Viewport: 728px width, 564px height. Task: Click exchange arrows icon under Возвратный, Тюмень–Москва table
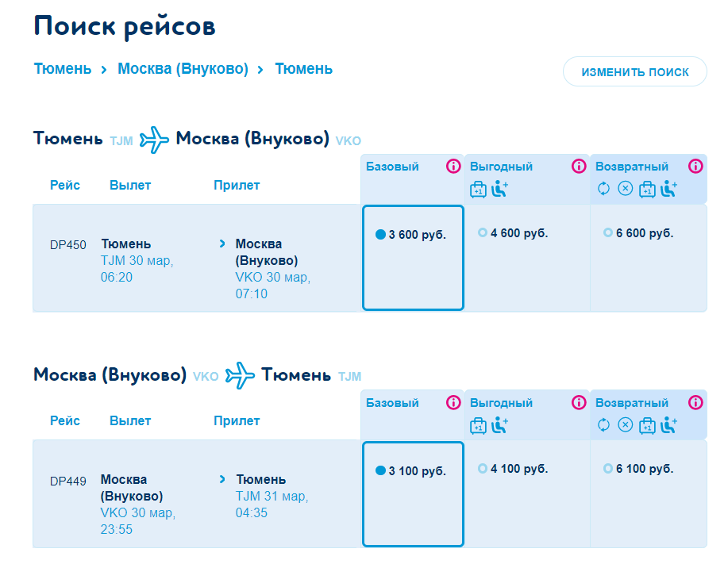coord(603,189)
